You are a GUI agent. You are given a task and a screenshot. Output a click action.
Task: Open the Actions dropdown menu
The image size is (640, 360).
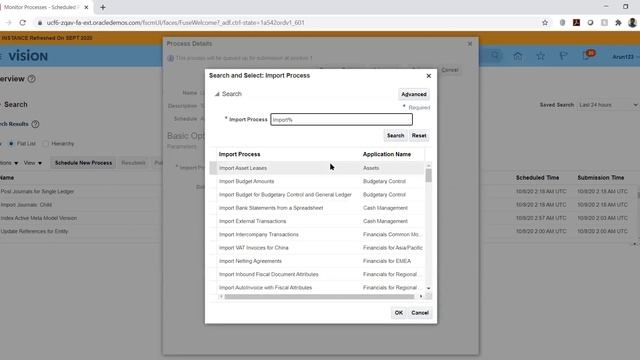[x=9, y=163]
